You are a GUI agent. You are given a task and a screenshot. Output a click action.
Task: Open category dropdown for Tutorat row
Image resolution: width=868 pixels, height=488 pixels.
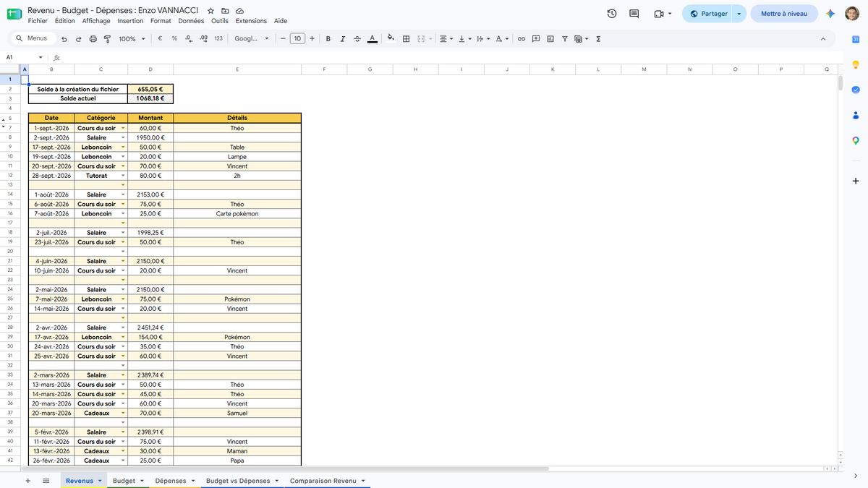coord(123,176)
